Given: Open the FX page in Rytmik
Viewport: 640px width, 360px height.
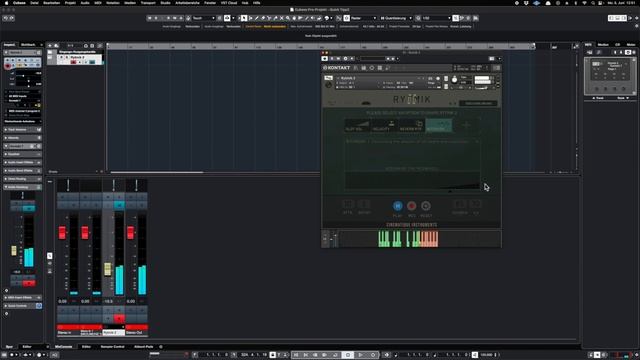Looking at the screenshot, I should pos(476,207).
